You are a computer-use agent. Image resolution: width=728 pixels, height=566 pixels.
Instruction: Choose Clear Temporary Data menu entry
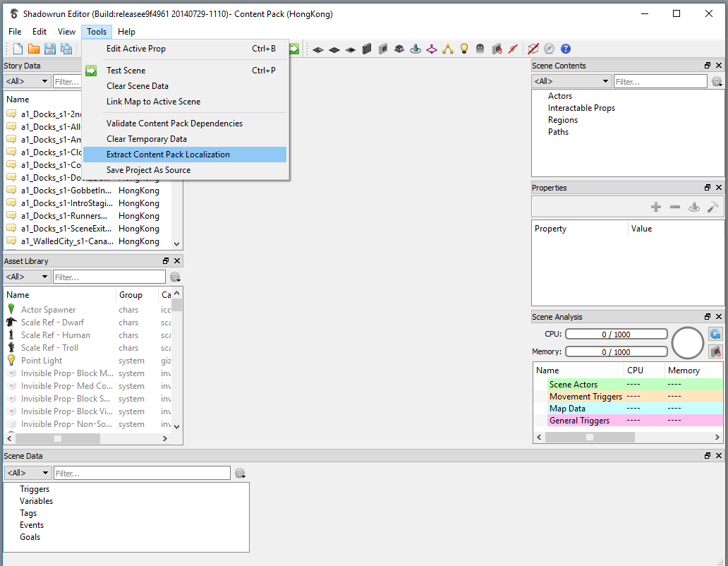click(185, 139)
